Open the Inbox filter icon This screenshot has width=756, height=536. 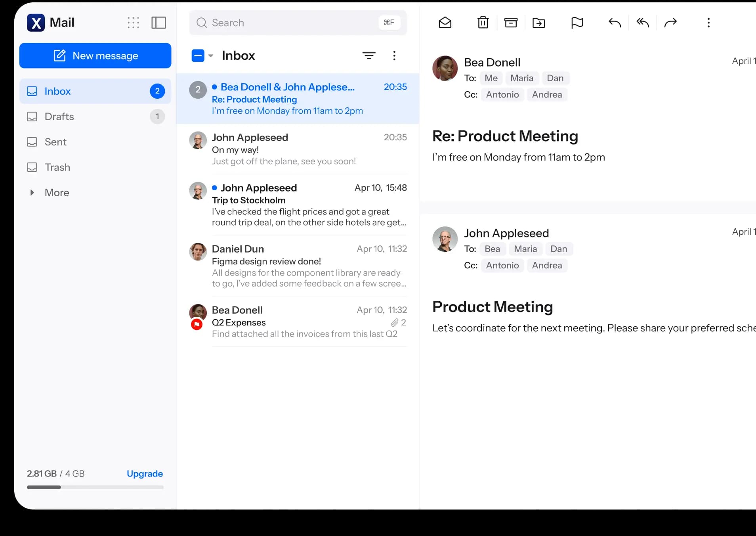[x=369, y=56]
